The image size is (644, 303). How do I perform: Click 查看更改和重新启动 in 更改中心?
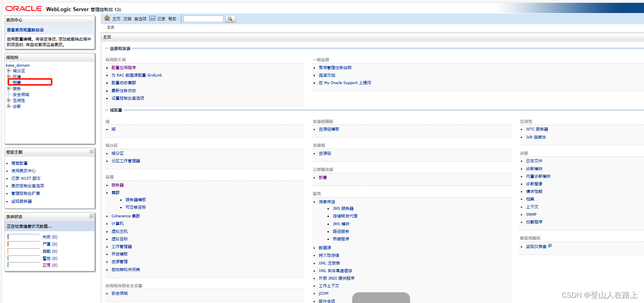point(25,30)
